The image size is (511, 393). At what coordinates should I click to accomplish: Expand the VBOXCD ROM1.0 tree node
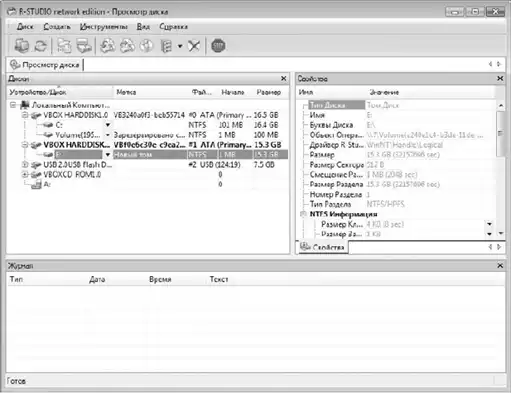click(x=25, y=175)
